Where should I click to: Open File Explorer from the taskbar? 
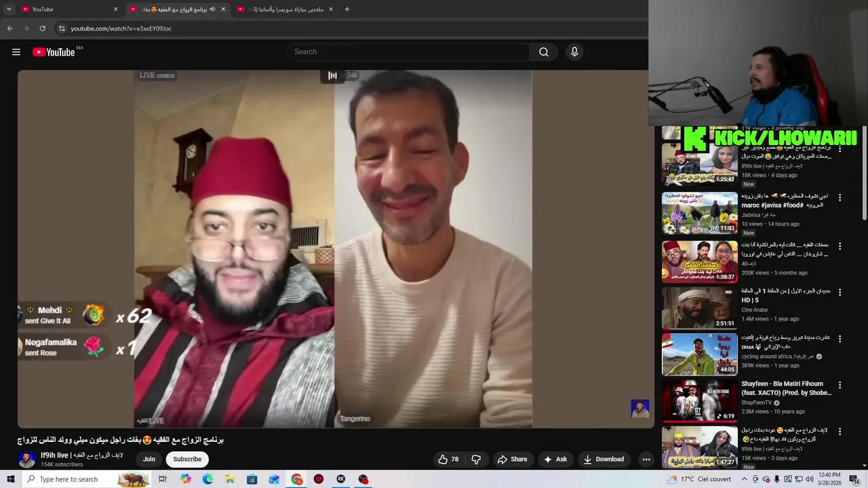click(230, 479)
